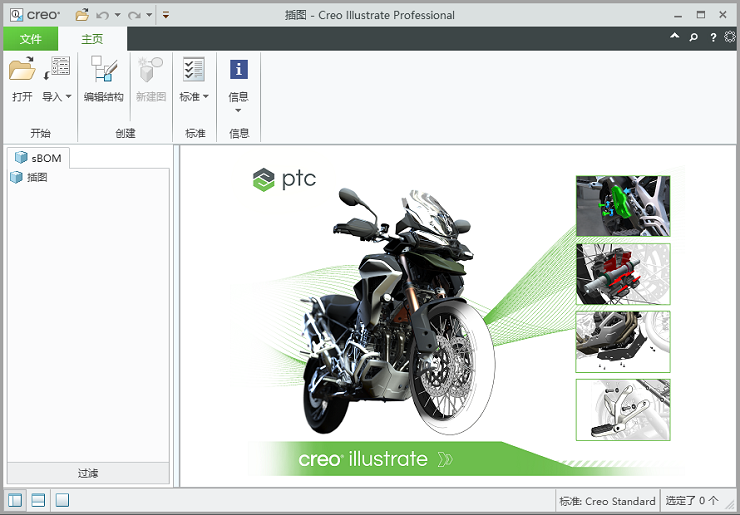740x515 pixels.
Task: Open the footpeg assembly thumbnail
Action: pos(623,410)
